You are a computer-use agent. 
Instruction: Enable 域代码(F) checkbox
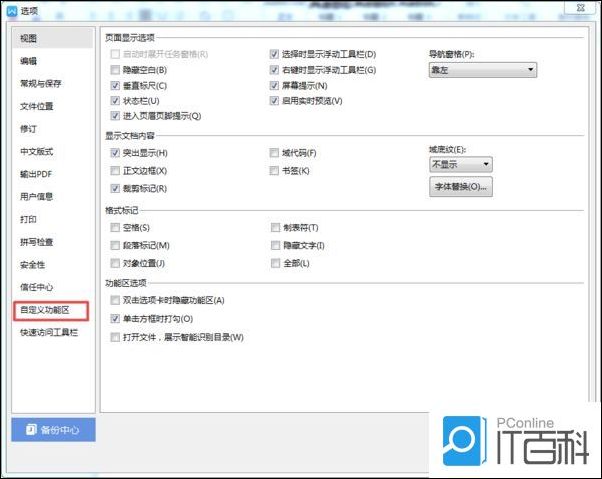274,153
